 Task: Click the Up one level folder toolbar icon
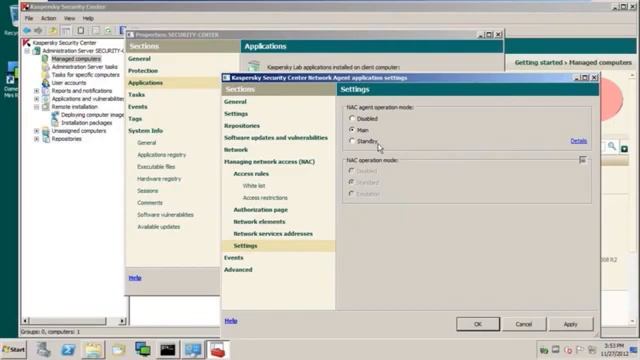coord(53,31)
